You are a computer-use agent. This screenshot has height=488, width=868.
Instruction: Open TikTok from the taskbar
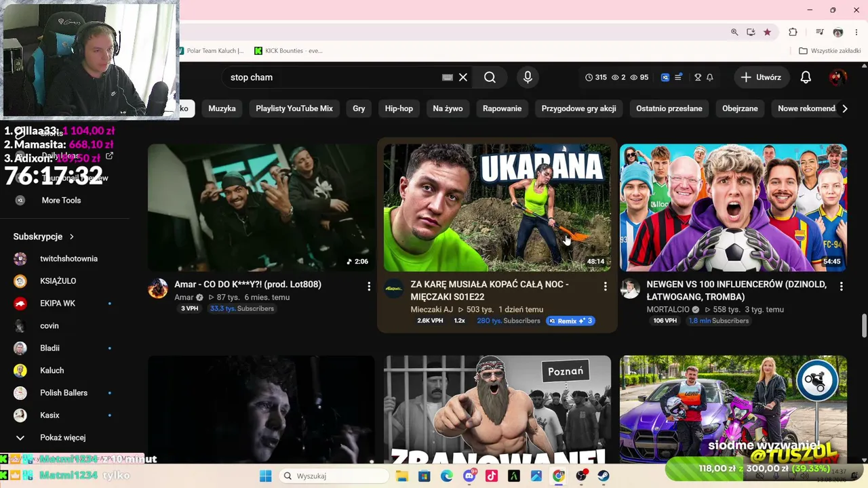click(491, 476)
